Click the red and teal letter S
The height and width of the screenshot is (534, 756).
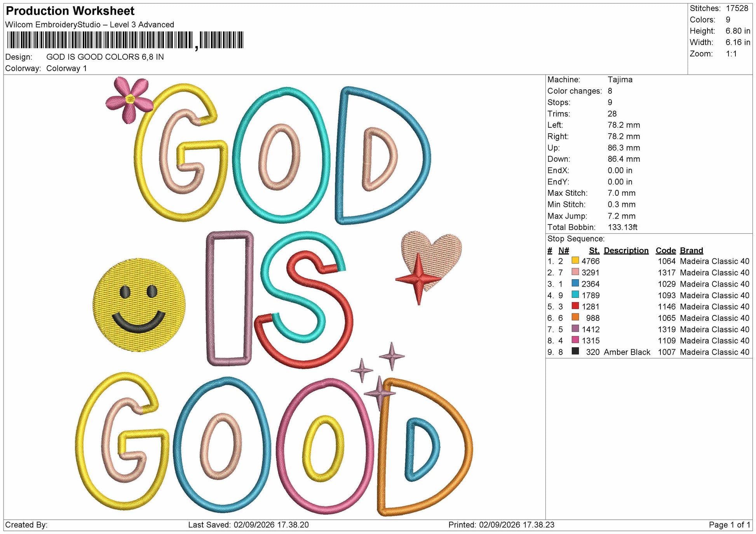303,299
